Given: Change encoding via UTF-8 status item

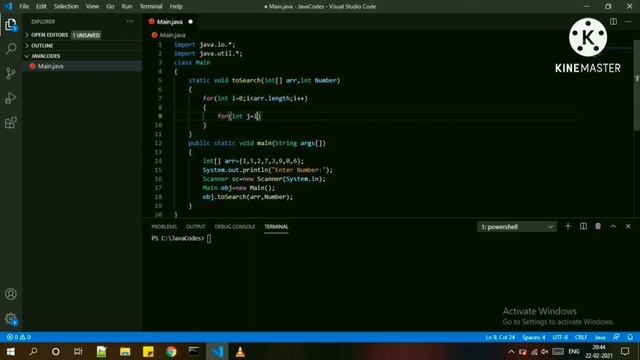Looking at the screenshot, I should (560, 337).
